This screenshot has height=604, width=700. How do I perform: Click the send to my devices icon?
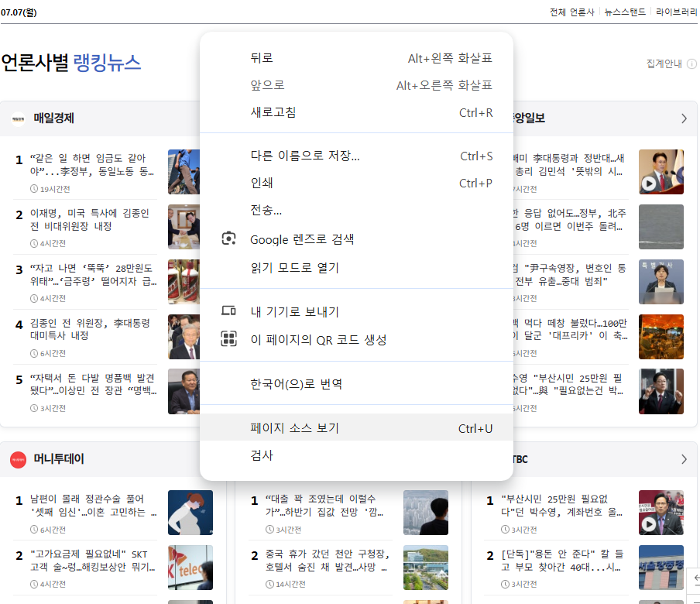[x=228, y=311]
